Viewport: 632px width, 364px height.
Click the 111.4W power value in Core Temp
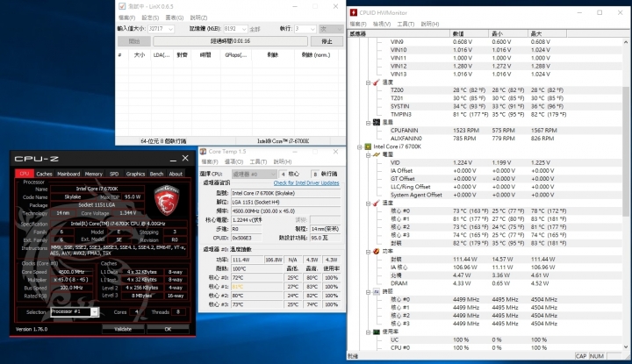(x=247, y=260)
